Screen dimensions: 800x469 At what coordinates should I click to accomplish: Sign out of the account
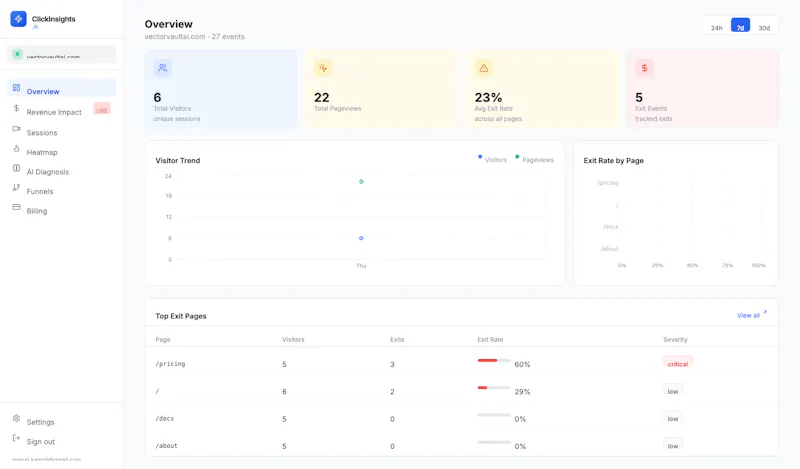[x=41, y=441]
